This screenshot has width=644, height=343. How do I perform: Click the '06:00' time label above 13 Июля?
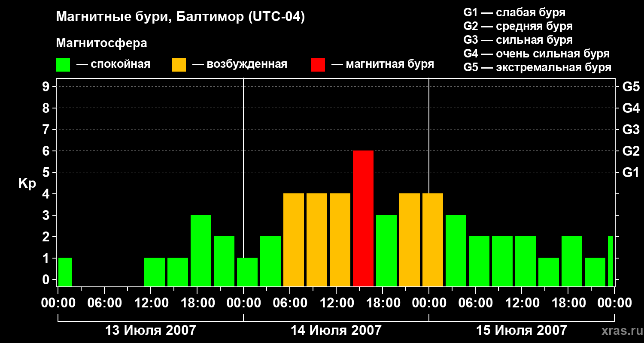click(104, 303)
